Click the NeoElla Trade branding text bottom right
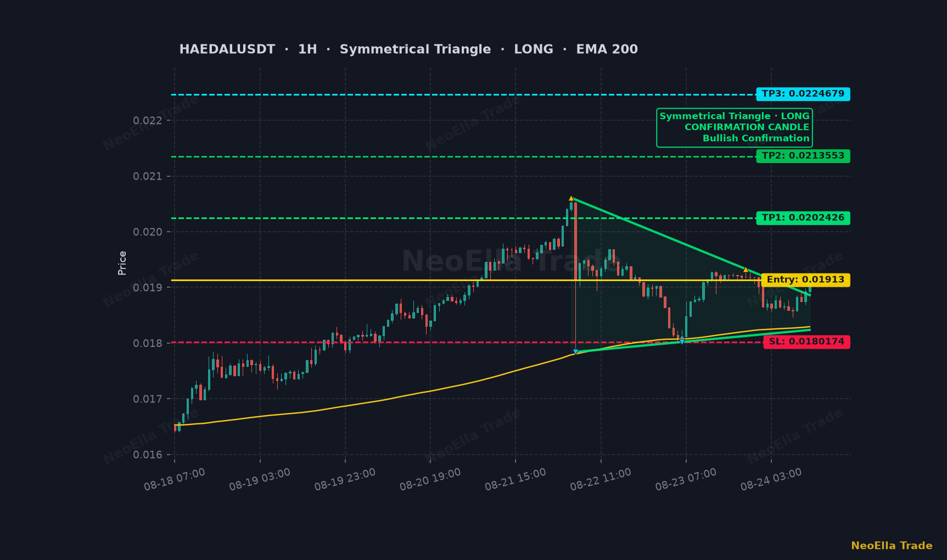 coord(892,546)
